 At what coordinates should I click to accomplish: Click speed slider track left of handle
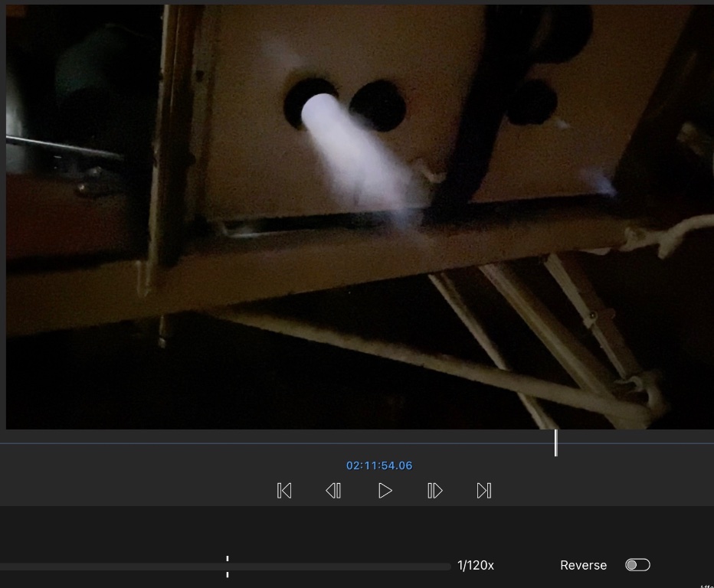pos(115,567)
